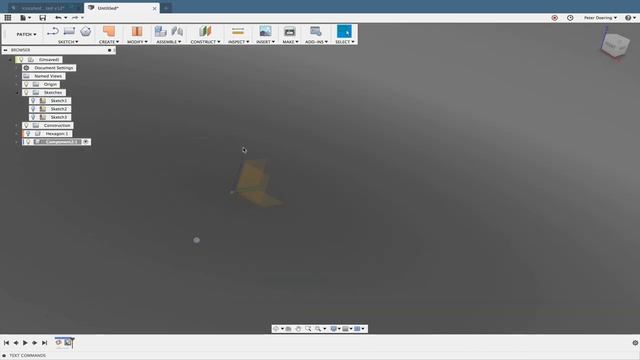Expand the TEXT COMMANDS panel
This screenshot has width=640, height=360.
4,356
